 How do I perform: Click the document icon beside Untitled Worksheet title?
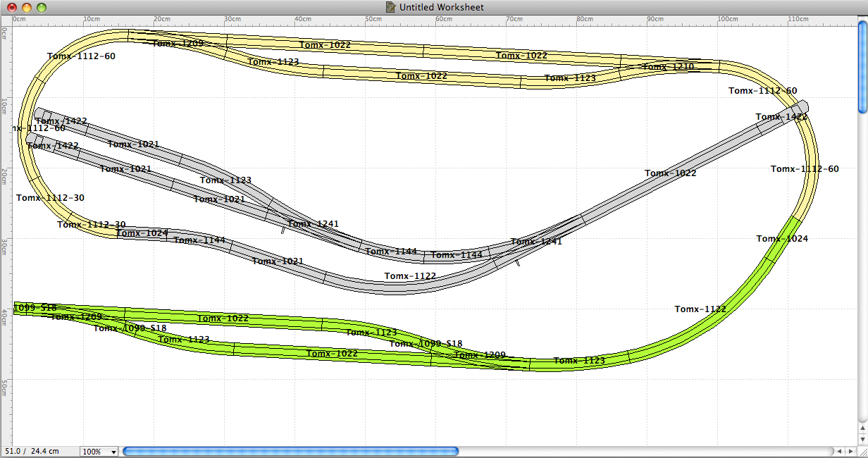coord(390,7)
